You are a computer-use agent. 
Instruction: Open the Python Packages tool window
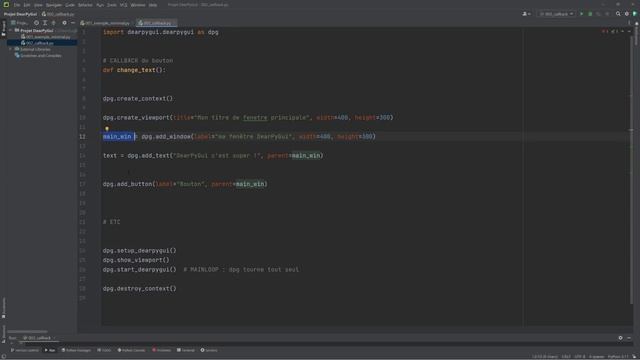pyautogui.click(x=76, y=350)
